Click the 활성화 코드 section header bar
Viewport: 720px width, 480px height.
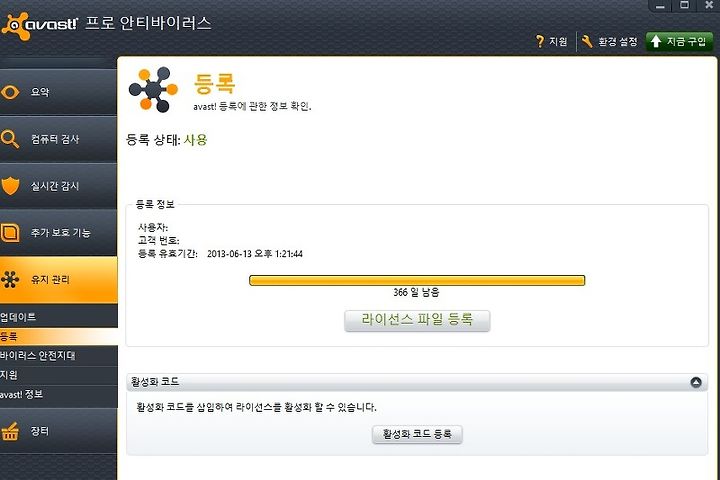(416, 382)
